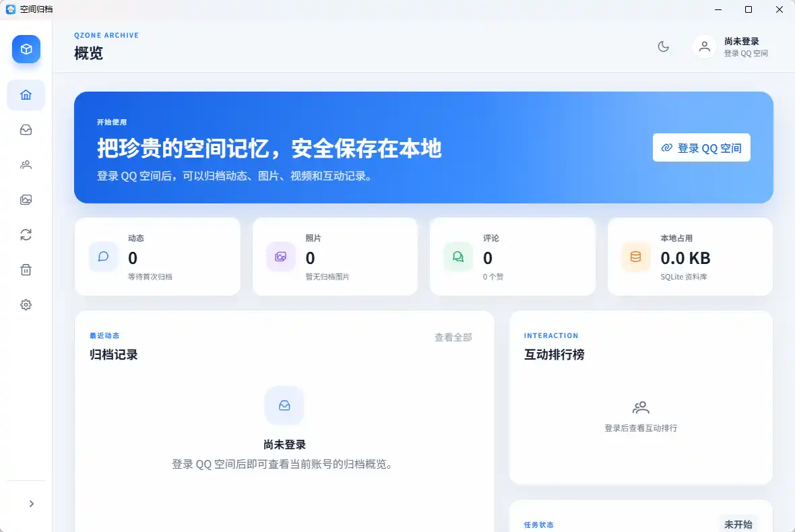Maximize the 空间归档 window
The height and width of the screenshot is (532, 795).
[749, 9]
